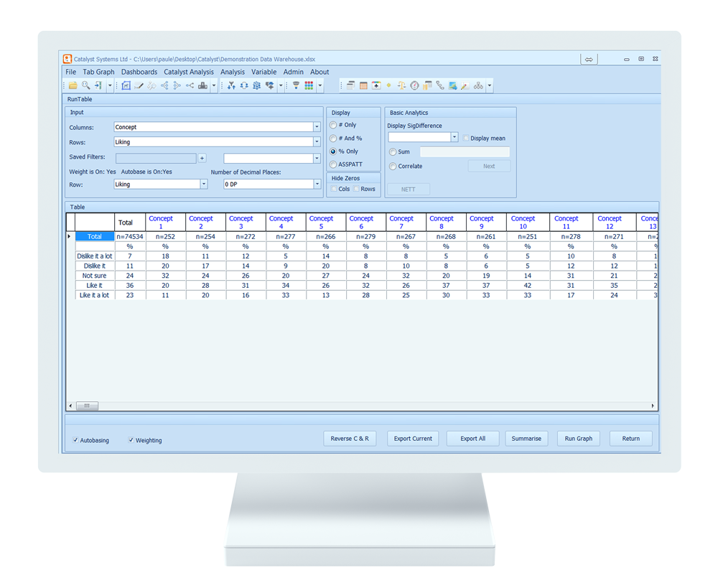Open the decimal places dropdown showing 0 DP

[x=317, y=184]
